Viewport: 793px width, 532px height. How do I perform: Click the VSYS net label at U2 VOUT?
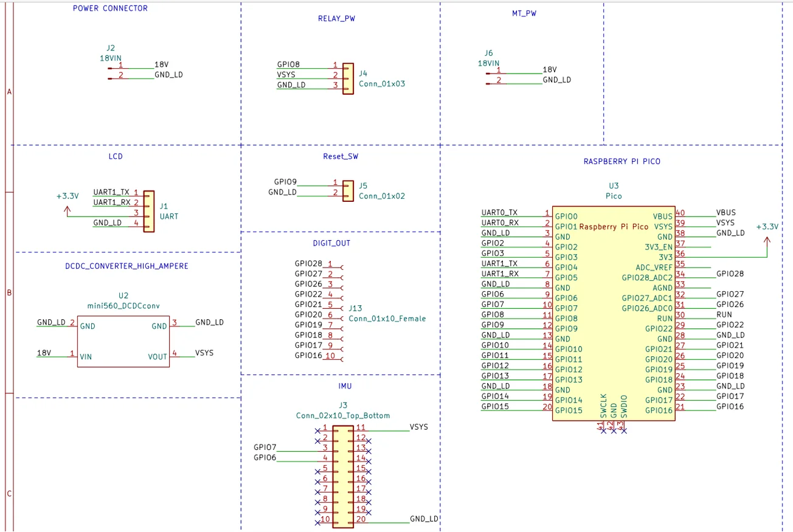pyautogui.click(x=204, y=352)
